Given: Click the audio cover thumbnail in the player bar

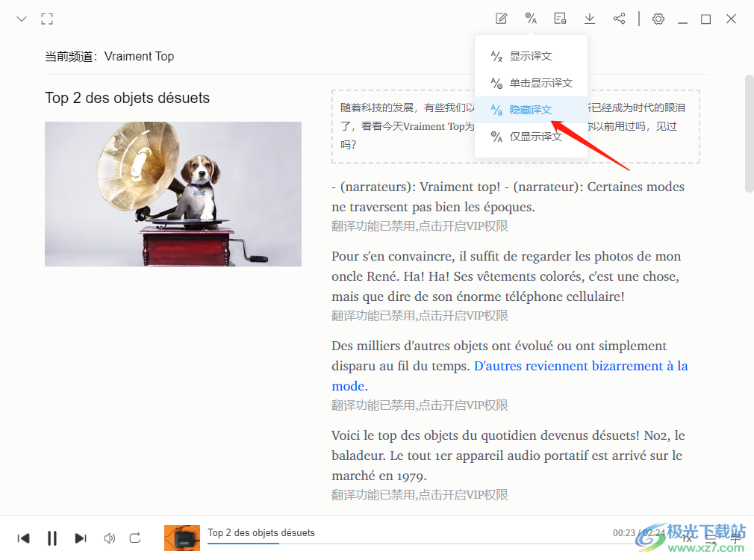Looking at the screenshot, I should [181, 538].
